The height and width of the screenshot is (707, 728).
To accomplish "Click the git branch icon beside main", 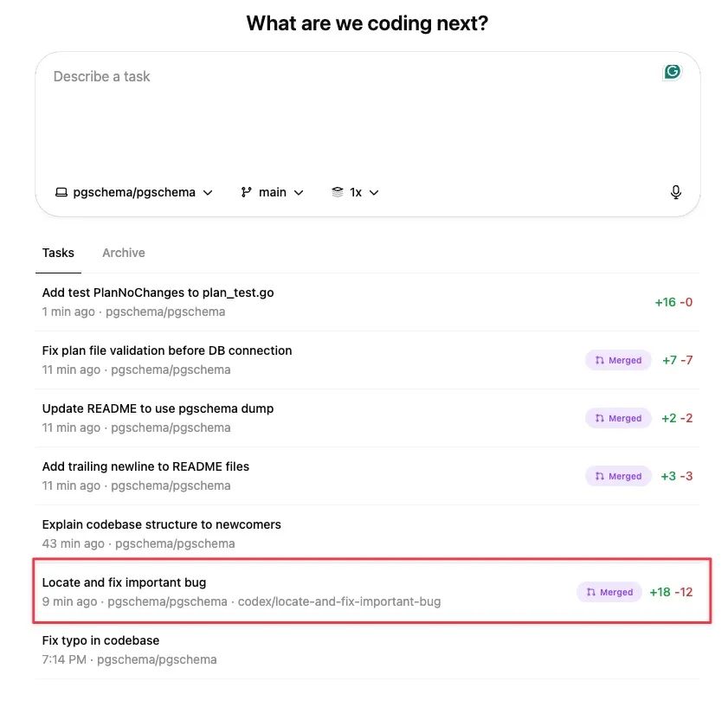I will [247, 192].
